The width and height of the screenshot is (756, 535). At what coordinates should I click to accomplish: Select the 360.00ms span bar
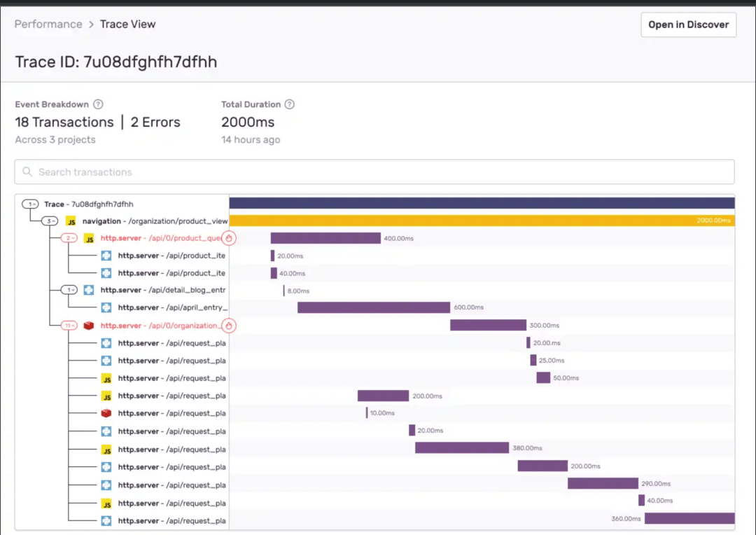click(689, 518)
